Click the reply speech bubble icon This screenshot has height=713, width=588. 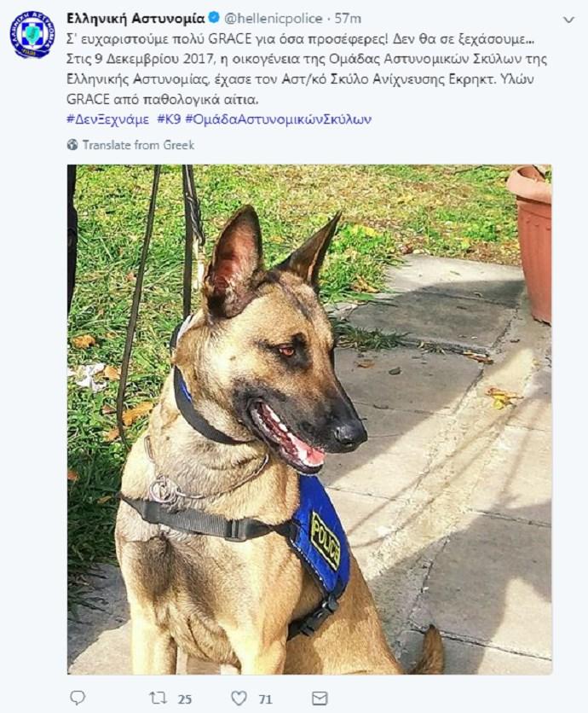point(78,697)
